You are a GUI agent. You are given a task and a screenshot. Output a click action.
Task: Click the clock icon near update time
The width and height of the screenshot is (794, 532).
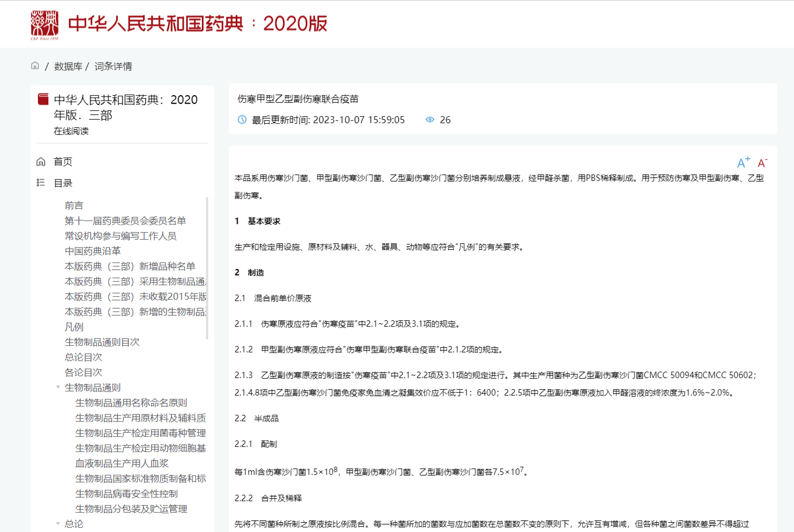click(x=242, y=120)
